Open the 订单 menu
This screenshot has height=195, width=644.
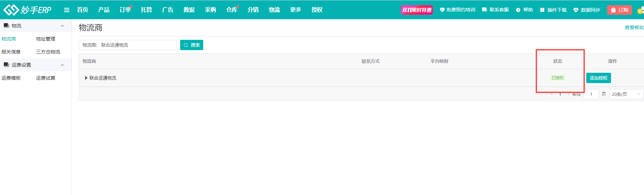(125, 10)
